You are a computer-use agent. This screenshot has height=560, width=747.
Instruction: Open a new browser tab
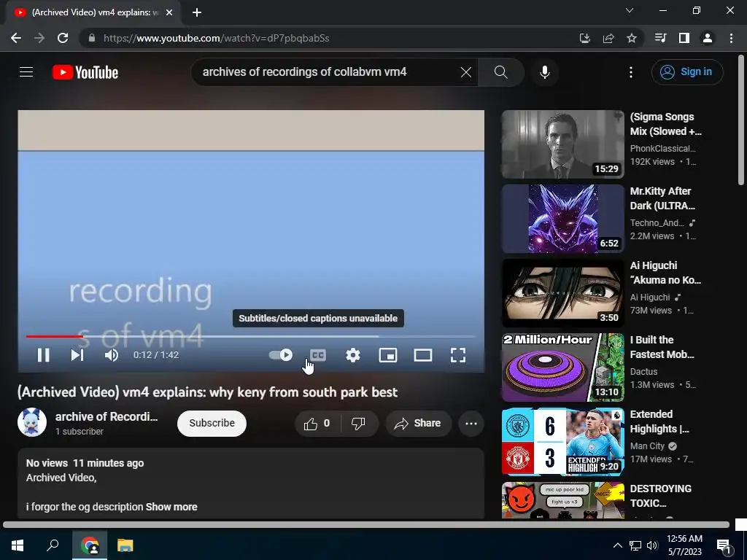pyautogui.click(x=197, y=12)
